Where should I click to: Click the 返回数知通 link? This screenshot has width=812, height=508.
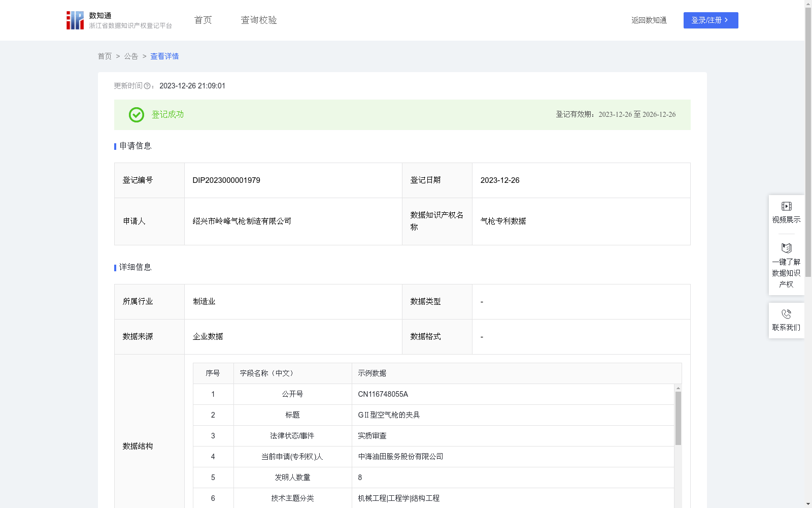click(649, 20)
